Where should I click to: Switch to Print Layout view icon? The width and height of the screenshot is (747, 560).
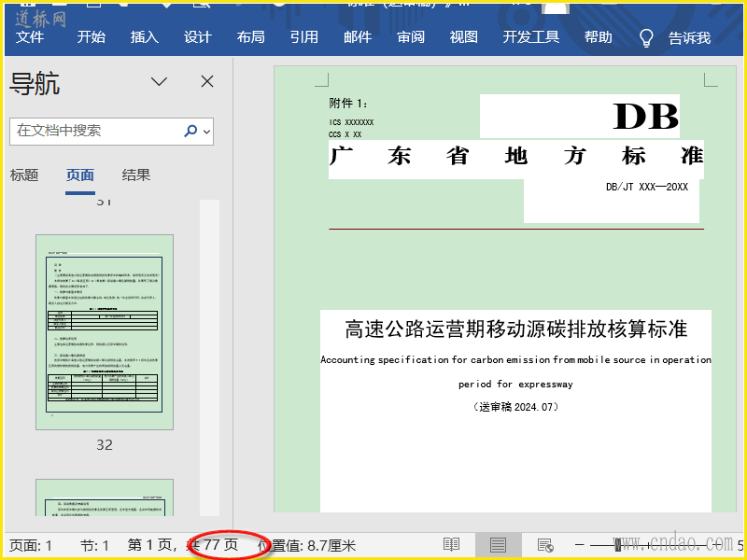point(498,544)
